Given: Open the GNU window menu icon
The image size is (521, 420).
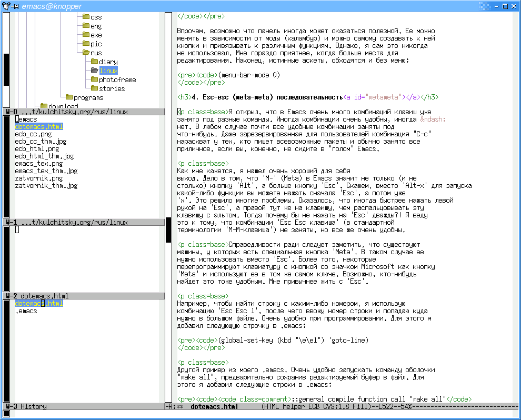Looking at the screenshot, I should (6, 6).
